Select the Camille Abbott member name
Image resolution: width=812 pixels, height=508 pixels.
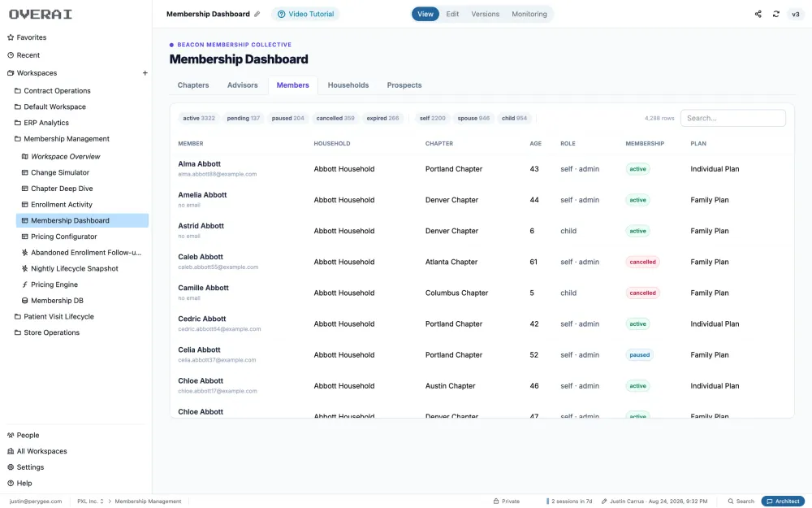click(203, 289)
